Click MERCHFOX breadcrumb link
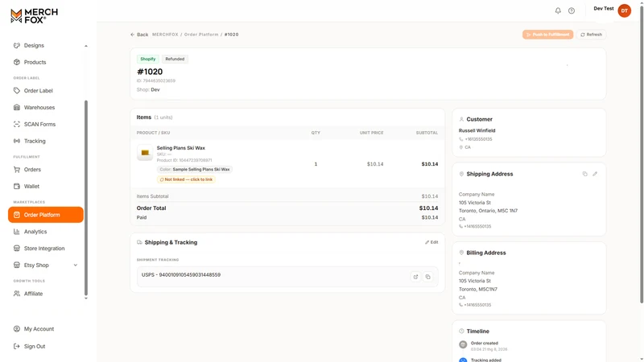 pyautogui.click(x=165, y=35)
